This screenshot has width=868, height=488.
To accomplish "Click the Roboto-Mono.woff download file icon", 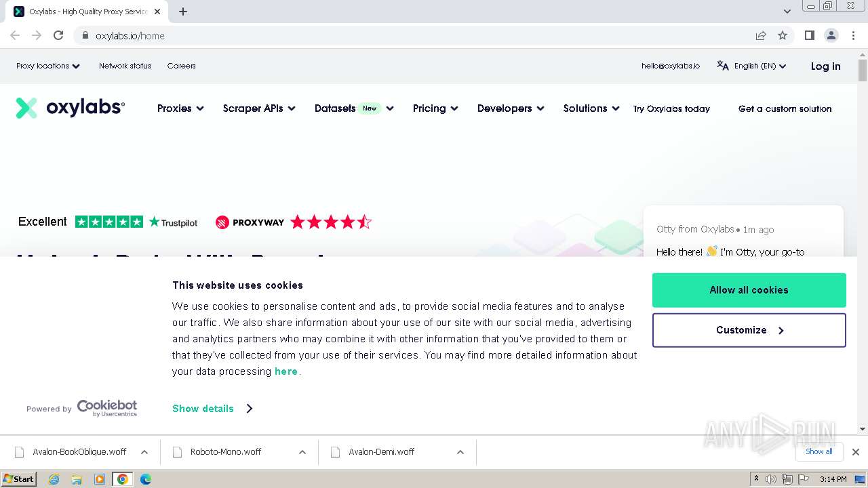I will point(178,452).
